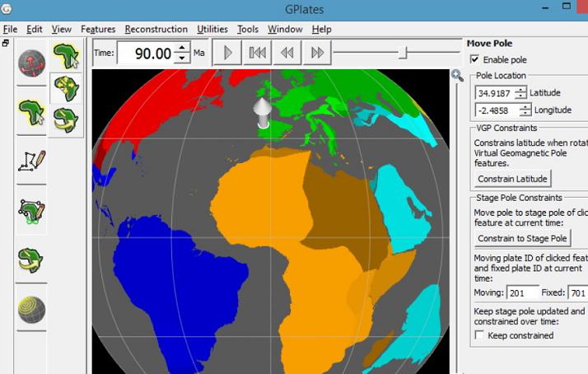Open the Edit menu

click(x=34, y=30)
